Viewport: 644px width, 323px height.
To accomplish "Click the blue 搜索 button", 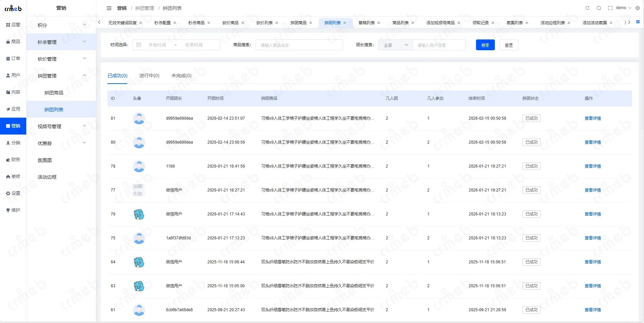I will [x=485, y=45].
